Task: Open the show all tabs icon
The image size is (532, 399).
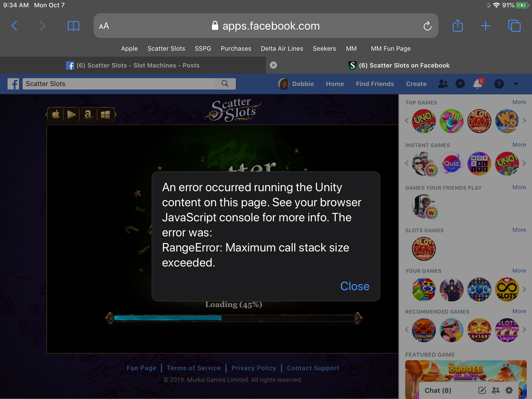Action: (x=514, y=26)
